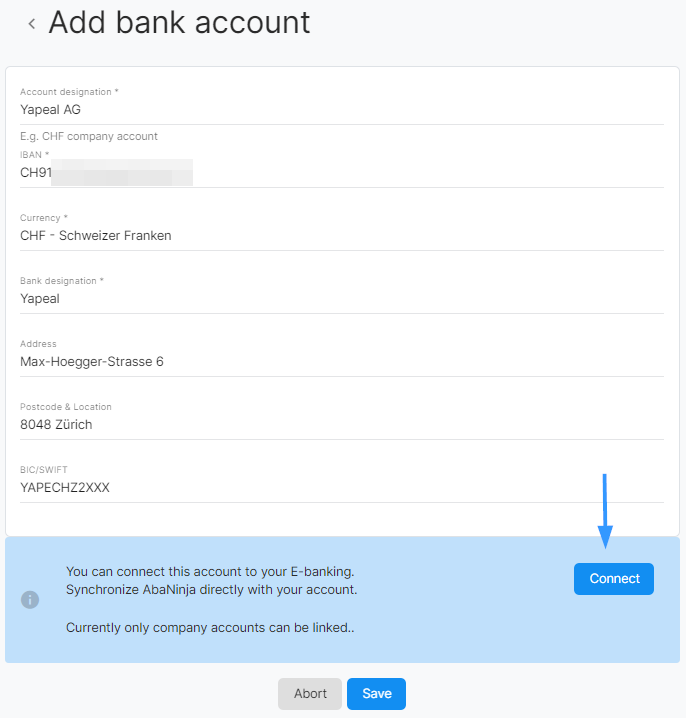Abort adding the bank account
The image size is (686, 718).
pyautogui.click(x=310, y=694)
